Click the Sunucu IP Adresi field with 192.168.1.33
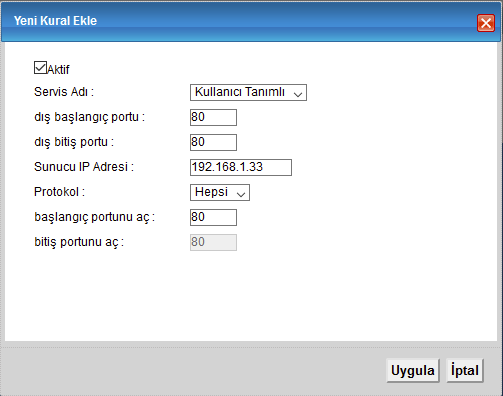Screen dimensions: 503x396 click(241, 167)
